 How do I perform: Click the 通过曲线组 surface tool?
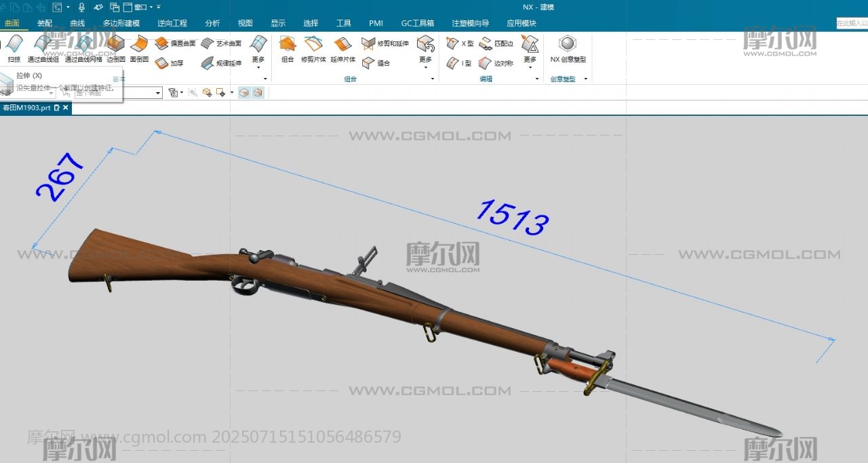coord(43,49)
